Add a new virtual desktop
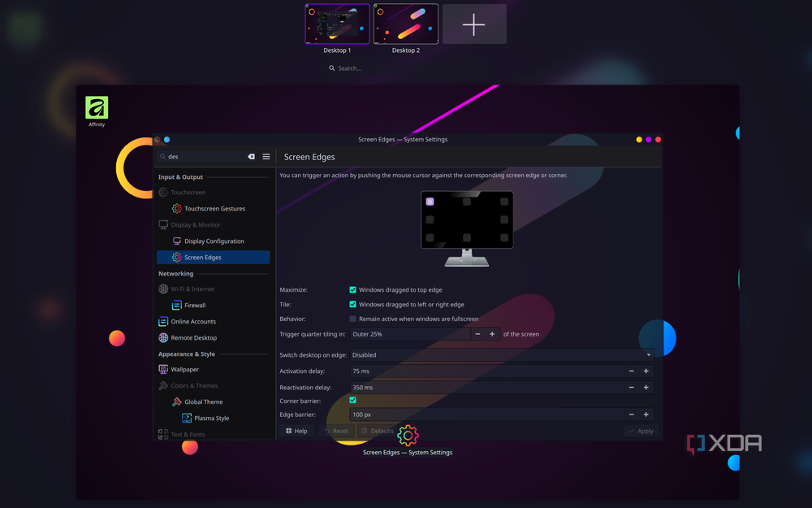The width and height of the screenshot is (812, 508). 474,24
